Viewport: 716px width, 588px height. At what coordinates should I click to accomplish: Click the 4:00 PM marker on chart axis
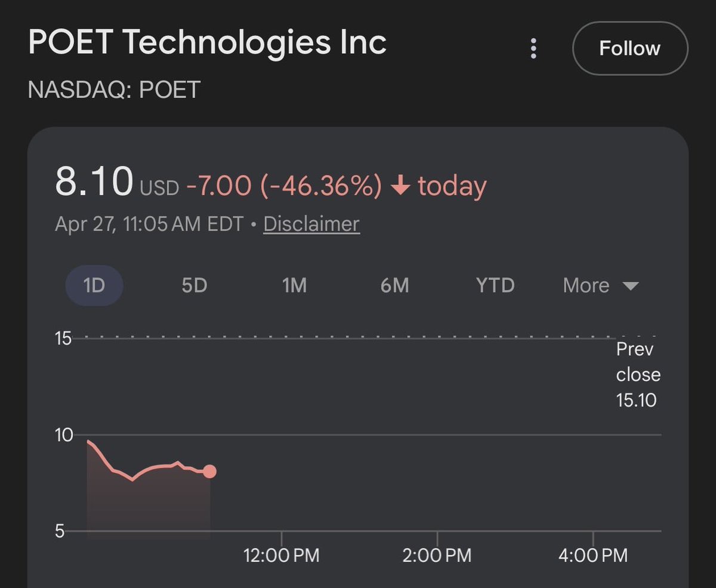[593, 556]
